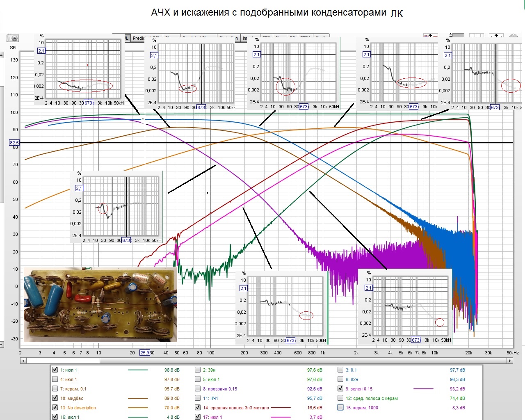The height and width of the screenshot is (420, 525).
Task: Click the right arrow of the horizontal scrollbar
Action: pos(510,361)
